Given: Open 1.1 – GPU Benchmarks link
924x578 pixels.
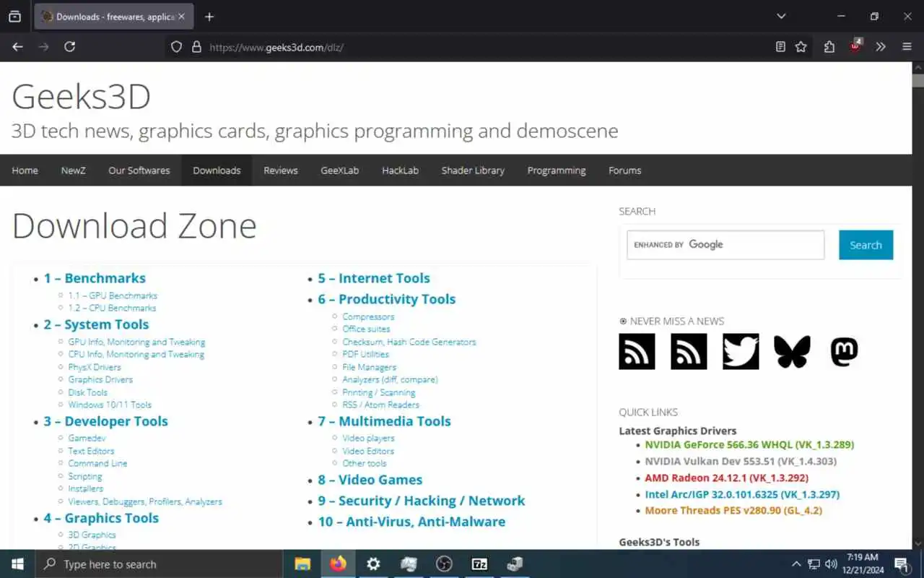Looking at the screenshot, I should click(113, 296).
